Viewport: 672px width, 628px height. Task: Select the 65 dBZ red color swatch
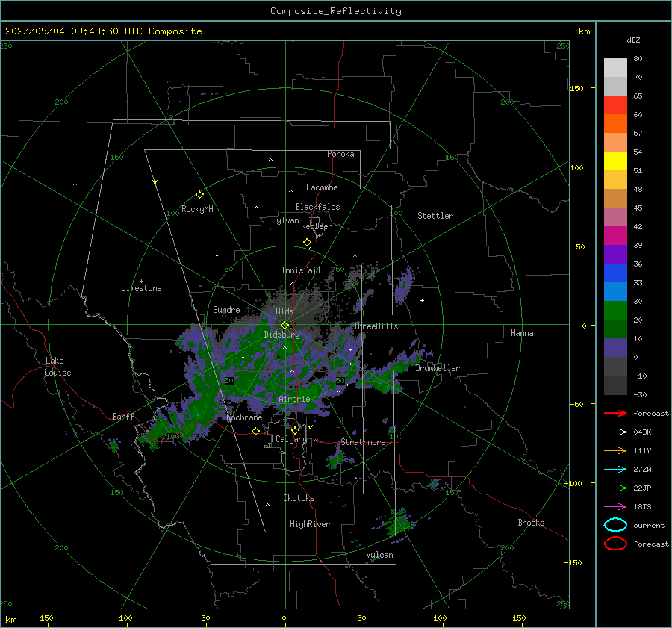615,105
